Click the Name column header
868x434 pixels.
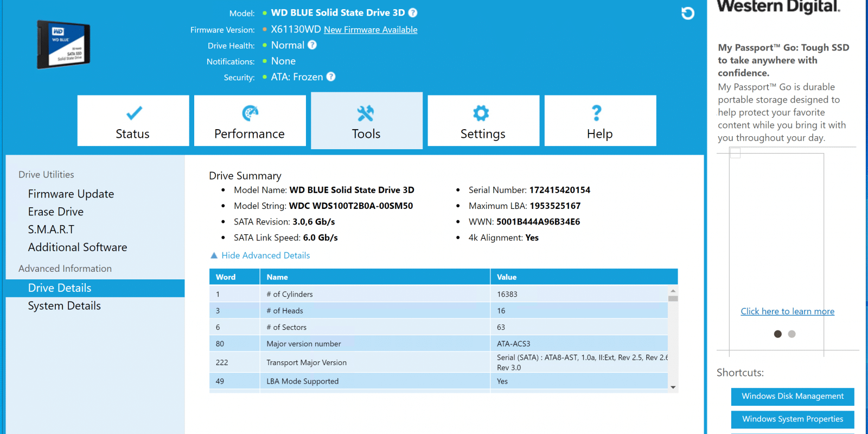pyautogui.click(x=375, y=277)
